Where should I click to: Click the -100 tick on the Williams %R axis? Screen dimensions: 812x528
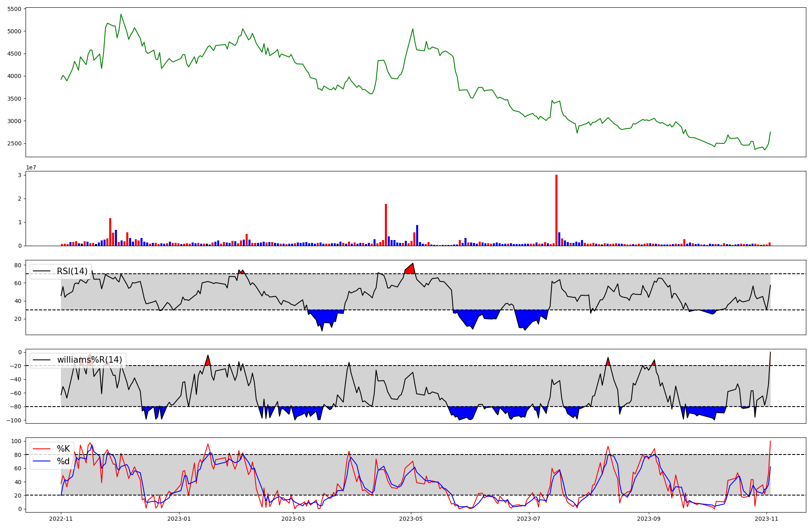point(13,420)
